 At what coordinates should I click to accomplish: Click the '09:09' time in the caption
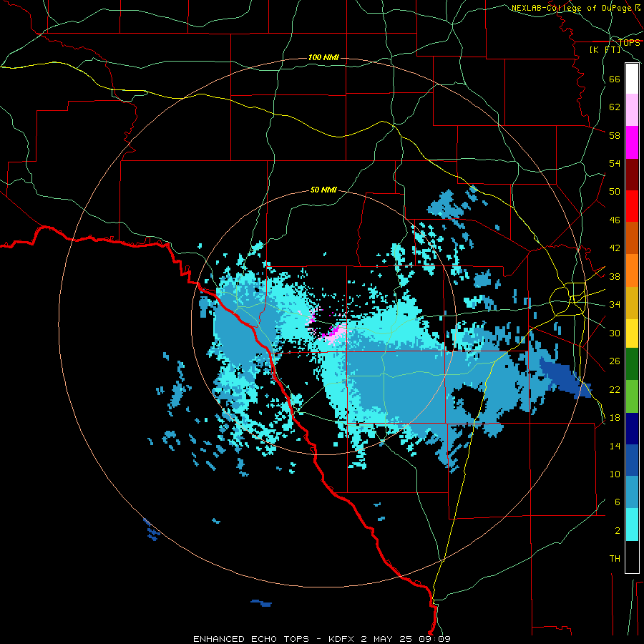tap(434, 639)
